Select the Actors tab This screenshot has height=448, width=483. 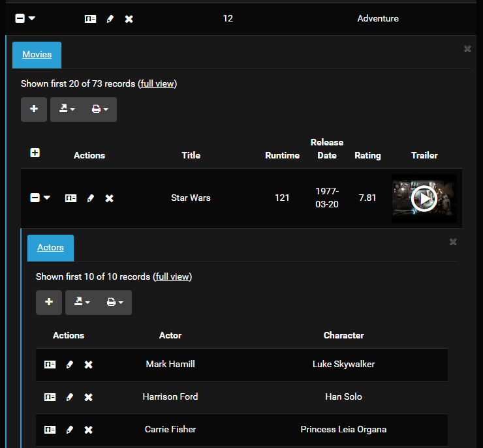pyautogui.click(x=50, y=248)
